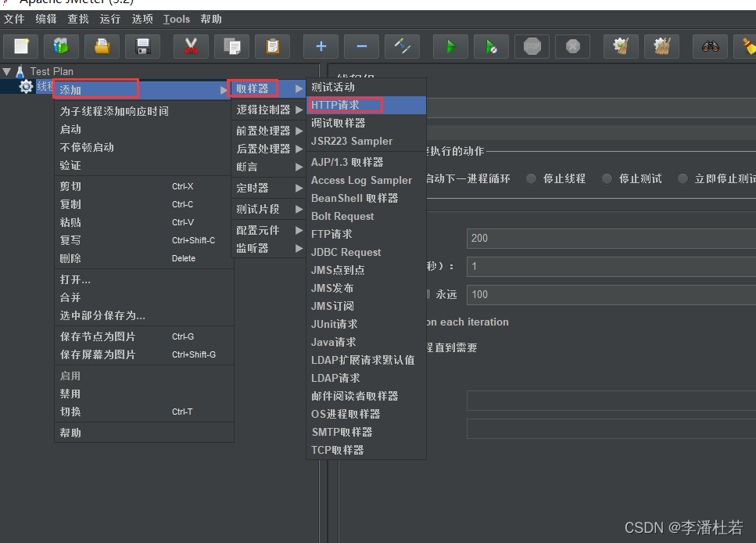The width and height of the screenshot is (756, 543).
Task: Click the Cut scissors icon
Action: pos(191,46)
